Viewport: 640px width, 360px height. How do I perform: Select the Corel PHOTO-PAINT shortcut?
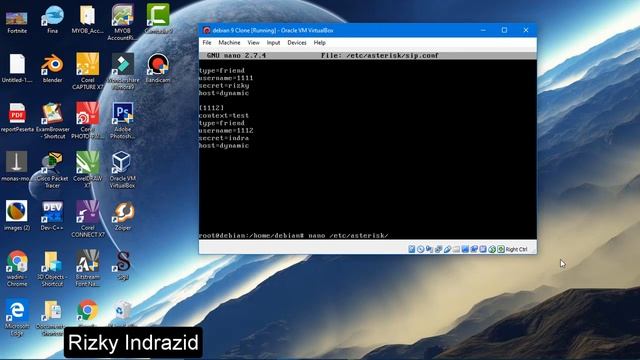pyautogui.click(x=87, y=121)
